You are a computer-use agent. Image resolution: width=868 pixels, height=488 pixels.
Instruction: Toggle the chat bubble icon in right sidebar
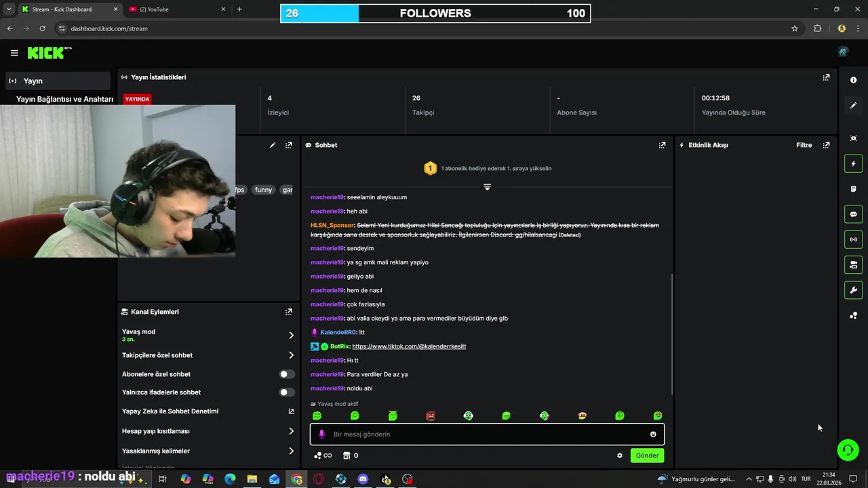pyautogui.click(x=853, y=214)
